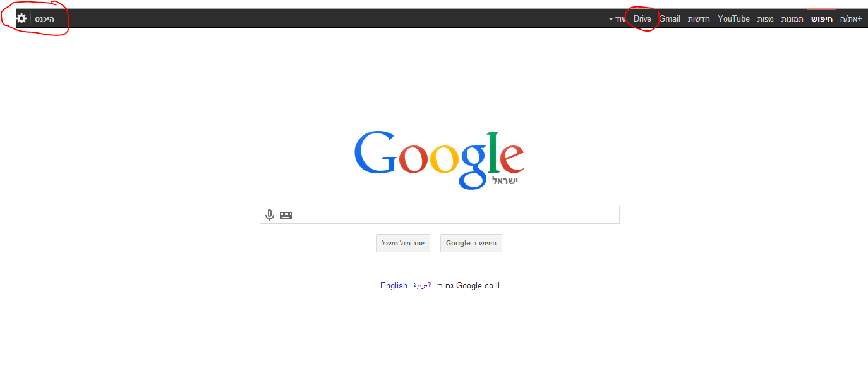Open the settings gear icon

[21, 18]
